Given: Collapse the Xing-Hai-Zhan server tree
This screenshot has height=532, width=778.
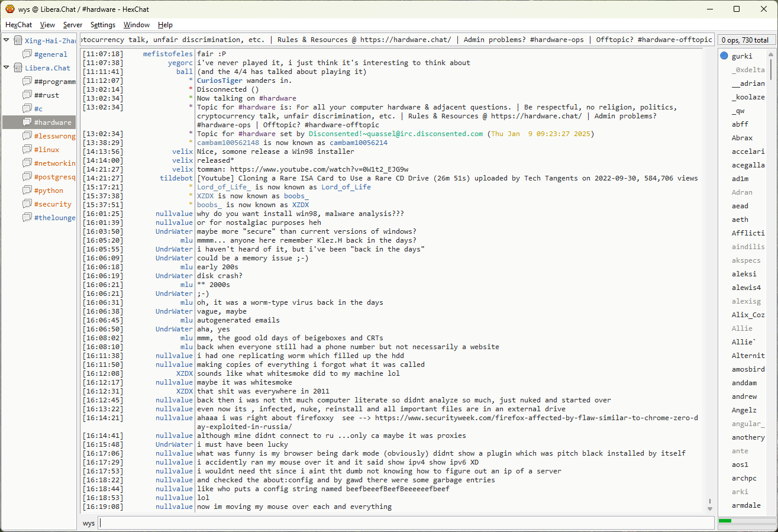Looking at the screenshot, I should 7,40.
